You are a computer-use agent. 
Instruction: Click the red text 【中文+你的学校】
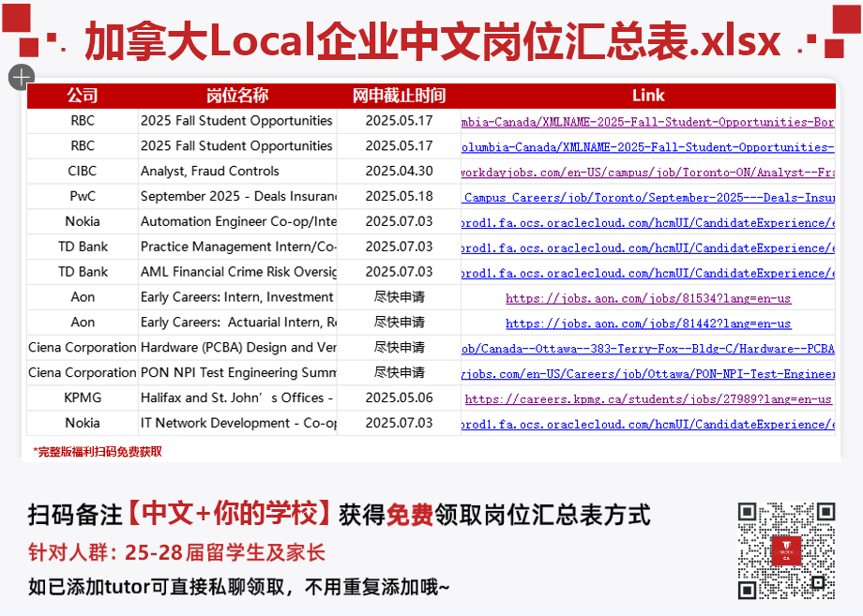tap(230, 514)
